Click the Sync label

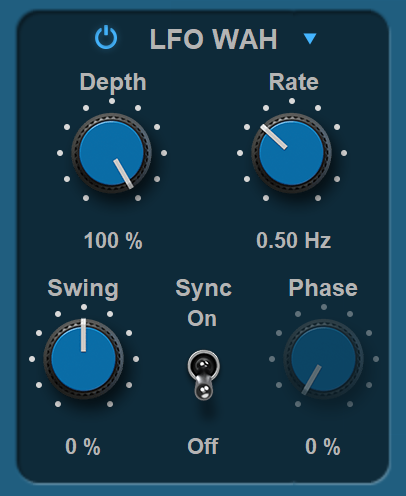(x=204, y=289)
